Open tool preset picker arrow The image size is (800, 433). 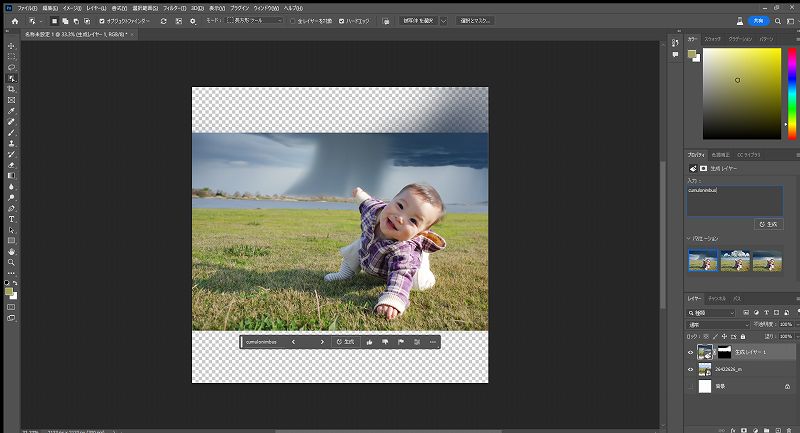click(x=41, y=21)
